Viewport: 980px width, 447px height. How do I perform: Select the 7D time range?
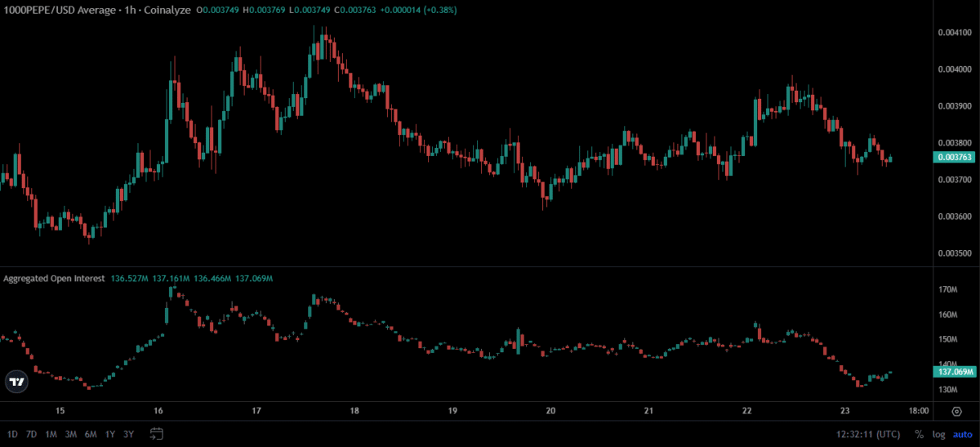click(x=31, y=434)
